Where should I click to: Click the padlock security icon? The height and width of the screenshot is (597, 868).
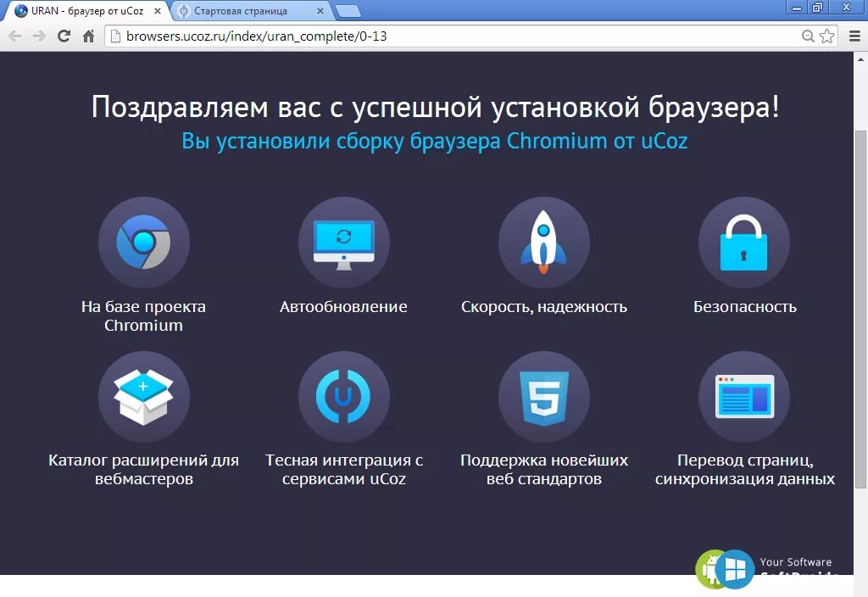click(x=744, y=242)
